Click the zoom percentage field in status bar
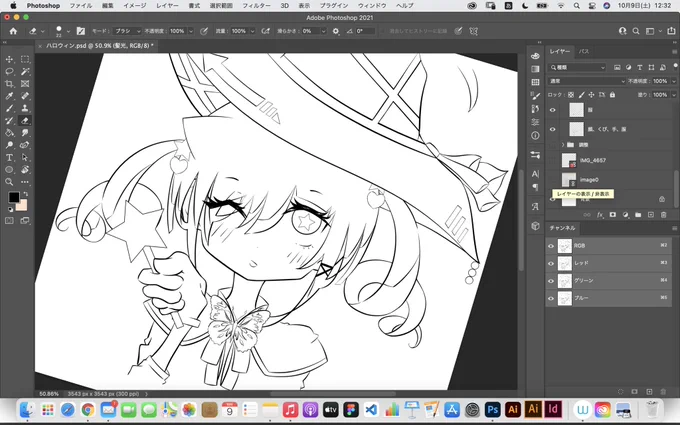This screenshot has height=425, width=680. click(x=49, y=394)
